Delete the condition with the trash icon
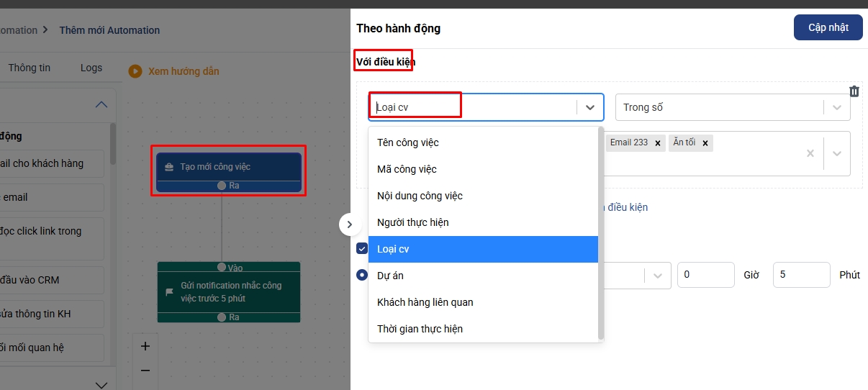This screenshot has width=868, height=390. pyautogui.click(x=854, y=91)
